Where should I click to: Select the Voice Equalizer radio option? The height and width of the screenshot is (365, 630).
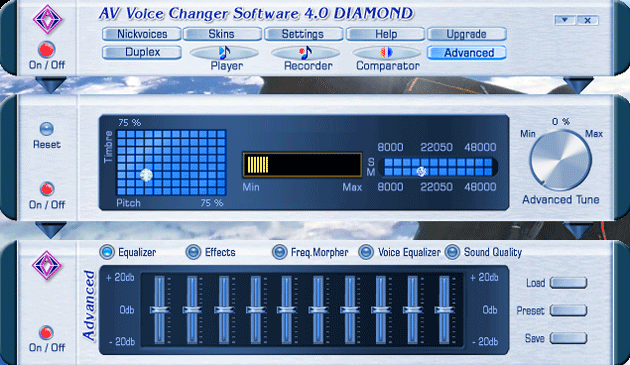(x=366, y=252)
